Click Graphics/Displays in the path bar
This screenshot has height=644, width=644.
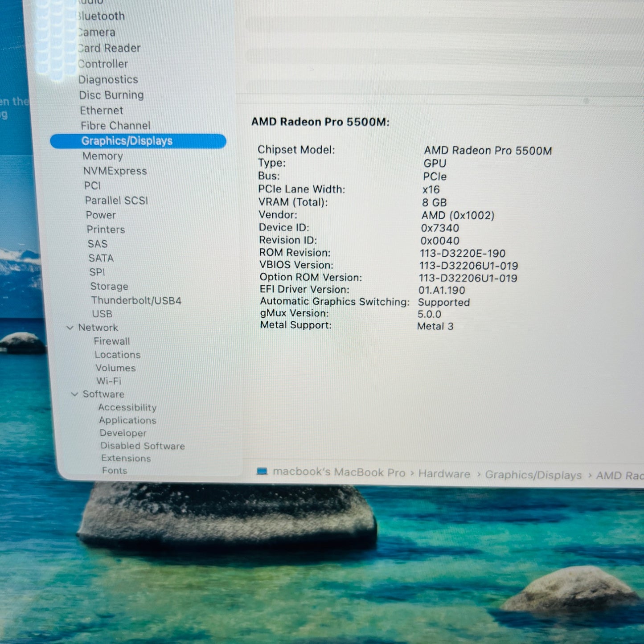pyautogui.click(x=533, y=475)
